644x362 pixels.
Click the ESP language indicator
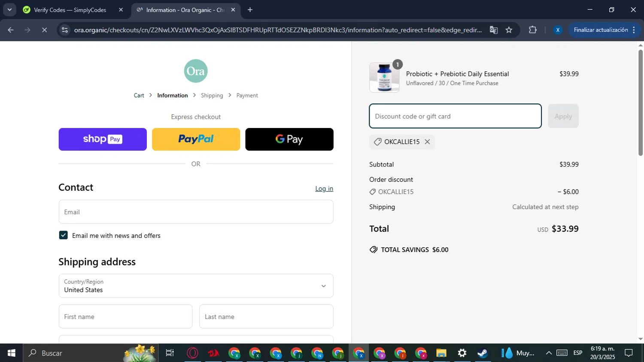pyautogui.click(x=578, y=353)
